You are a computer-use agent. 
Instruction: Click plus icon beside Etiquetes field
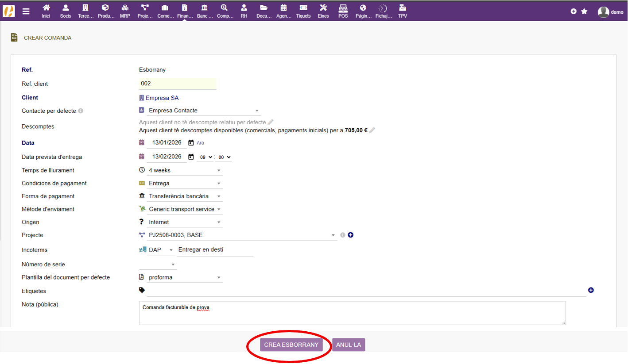591,290
